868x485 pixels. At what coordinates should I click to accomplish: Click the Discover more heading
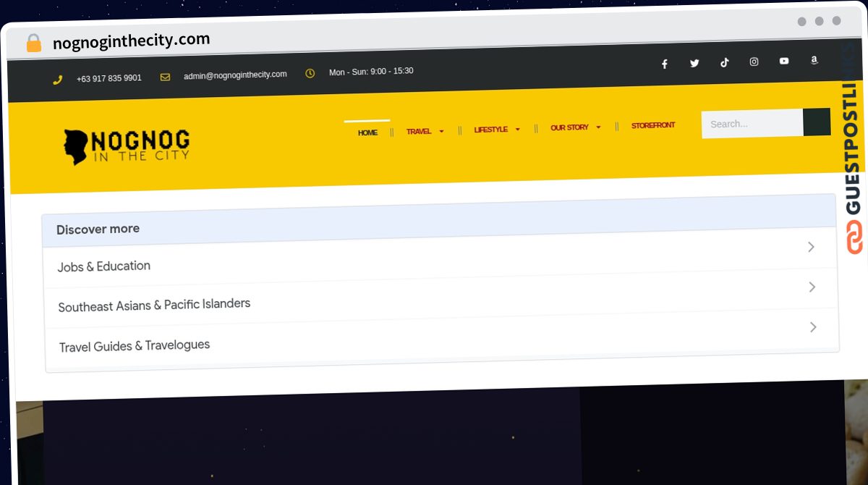[x=98, y=229]
